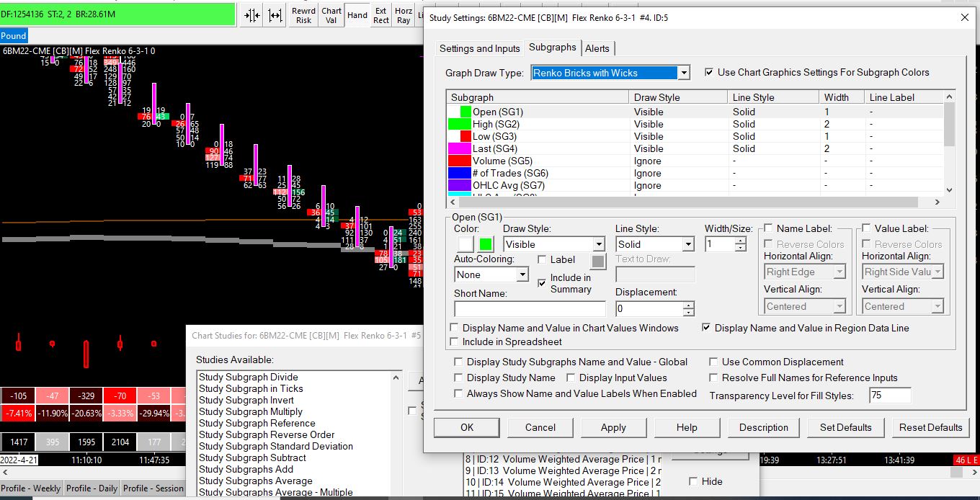Uncheck Include in Summary
The image size is (980, 500).
[542, 283]
